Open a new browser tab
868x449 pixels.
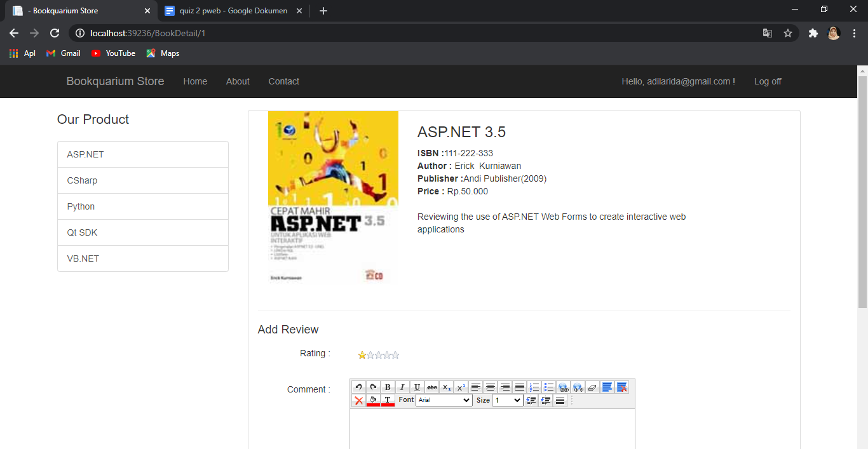323,11
